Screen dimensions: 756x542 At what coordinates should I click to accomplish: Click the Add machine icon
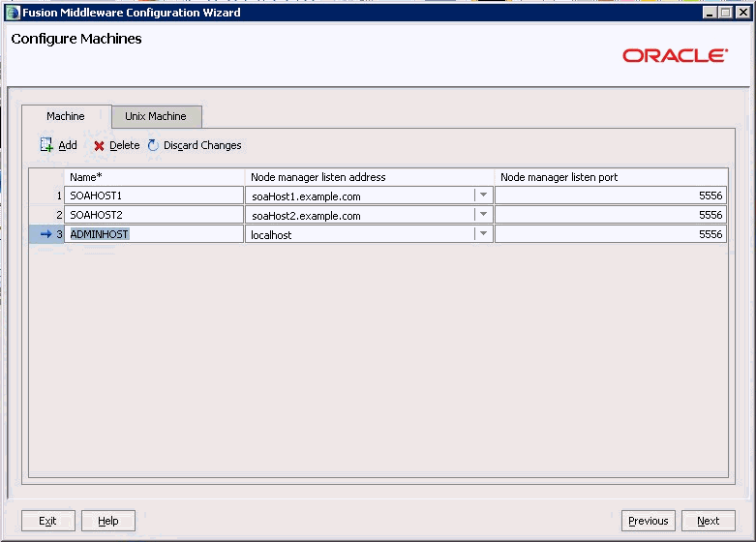pos(46,144)
